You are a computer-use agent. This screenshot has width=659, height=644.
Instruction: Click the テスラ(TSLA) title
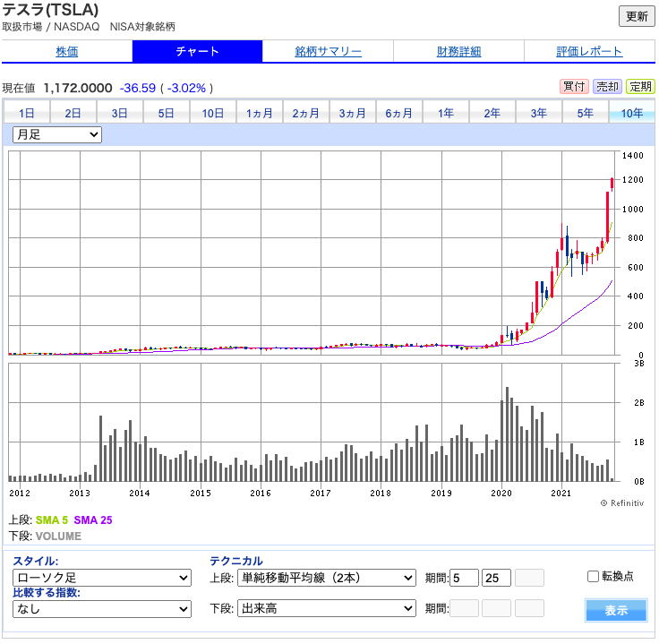click(50, 9)
